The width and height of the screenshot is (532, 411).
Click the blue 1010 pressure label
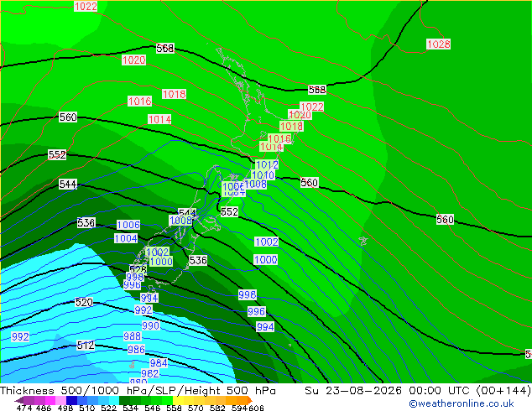coord(263,175)
